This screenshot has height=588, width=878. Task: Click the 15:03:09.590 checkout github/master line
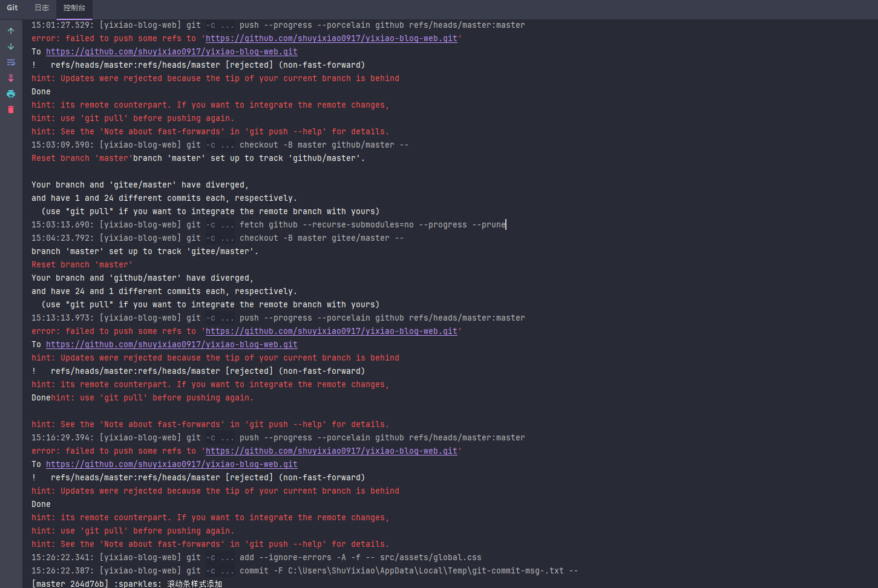point(220,145)
